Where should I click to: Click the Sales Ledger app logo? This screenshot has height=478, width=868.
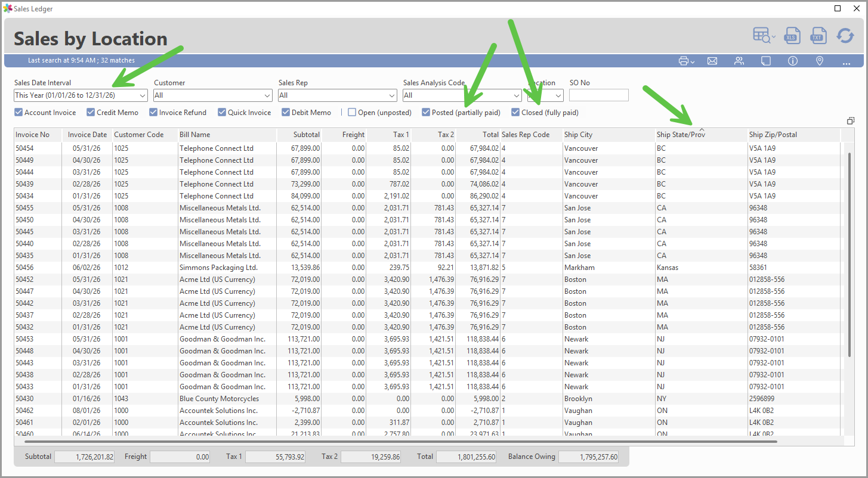[x=7, y=8]
